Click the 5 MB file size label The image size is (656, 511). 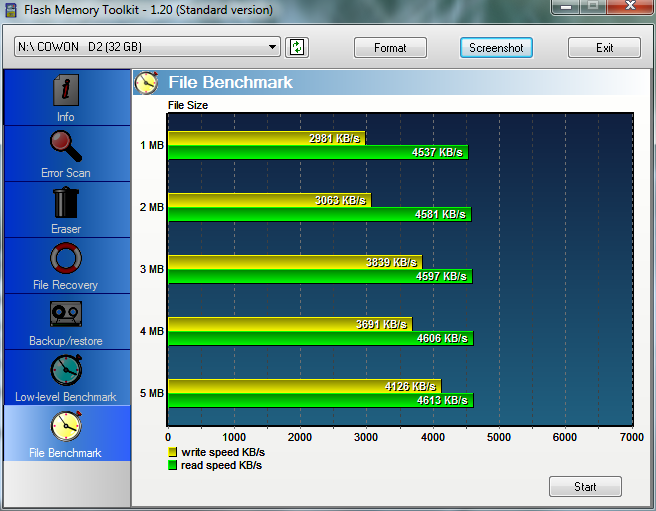point(151,393)
